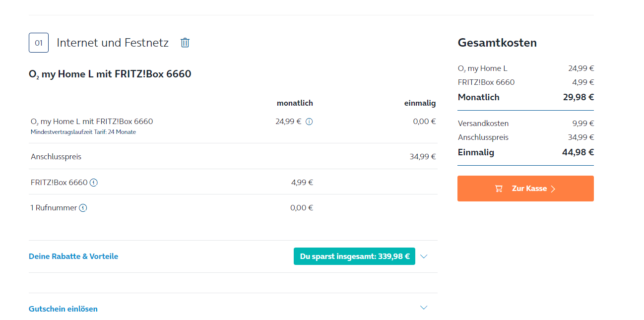Click the shopping cart icon in the orange button

(x=499, y=189)
